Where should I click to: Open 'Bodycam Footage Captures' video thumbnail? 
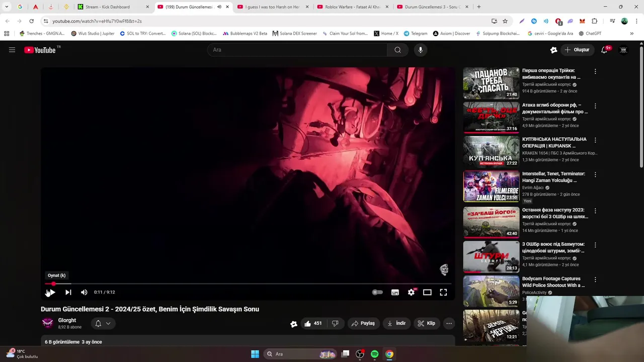tap(491, 291)
